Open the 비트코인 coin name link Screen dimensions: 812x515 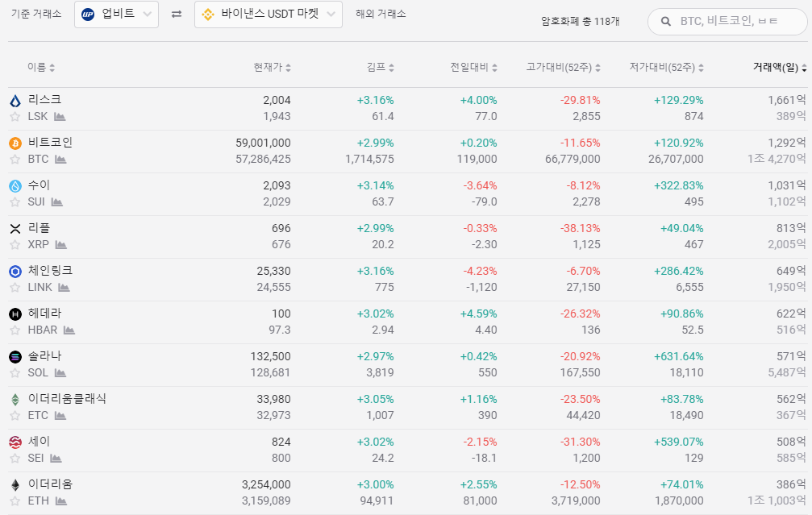coord(50,143)
